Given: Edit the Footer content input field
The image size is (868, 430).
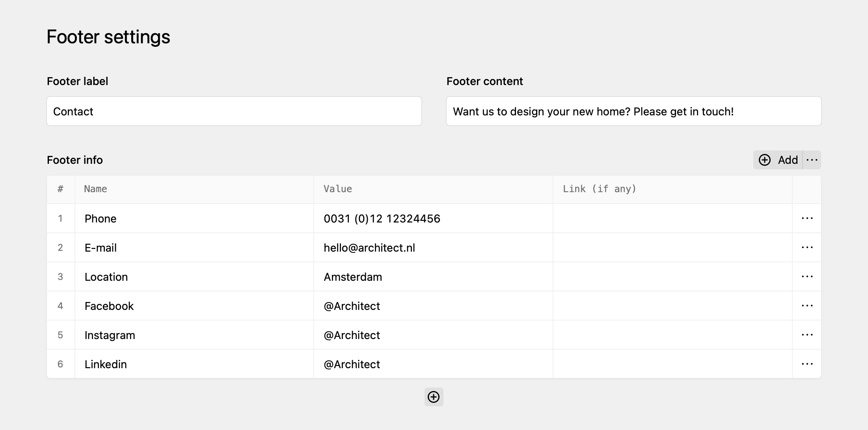Looking at the screenshot, I should (634, 111).
